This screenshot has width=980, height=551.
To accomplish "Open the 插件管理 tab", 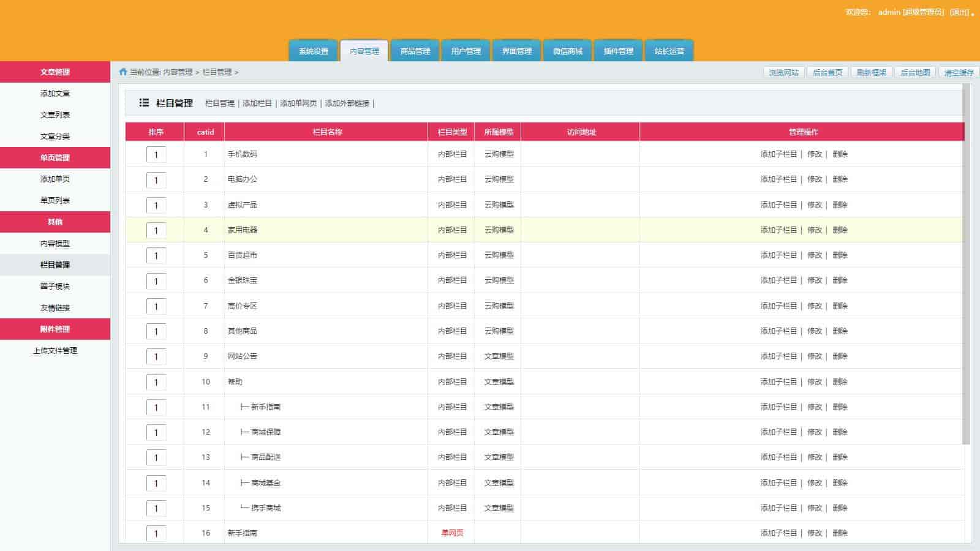I will (618, 51).
